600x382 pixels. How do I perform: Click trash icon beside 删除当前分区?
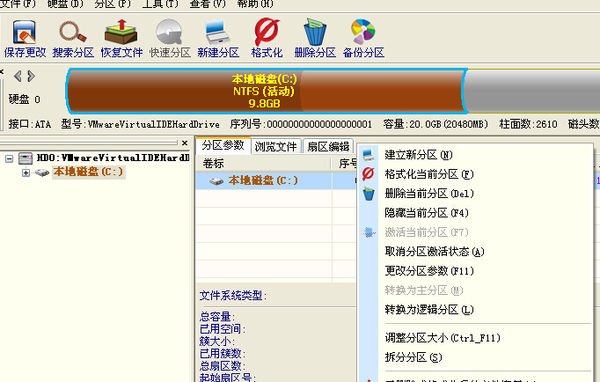click(x=368, y=194)
